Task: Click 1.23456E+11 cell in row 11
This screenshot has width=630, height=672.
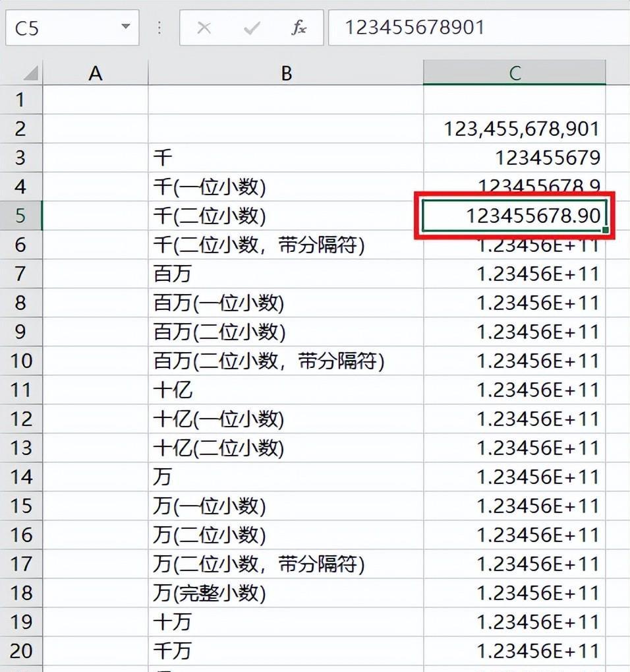Action: (515, 390)
